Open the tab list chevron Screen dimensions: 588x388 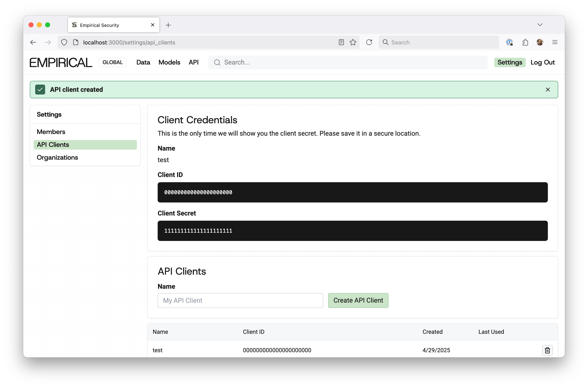click(x=540, y=24)
